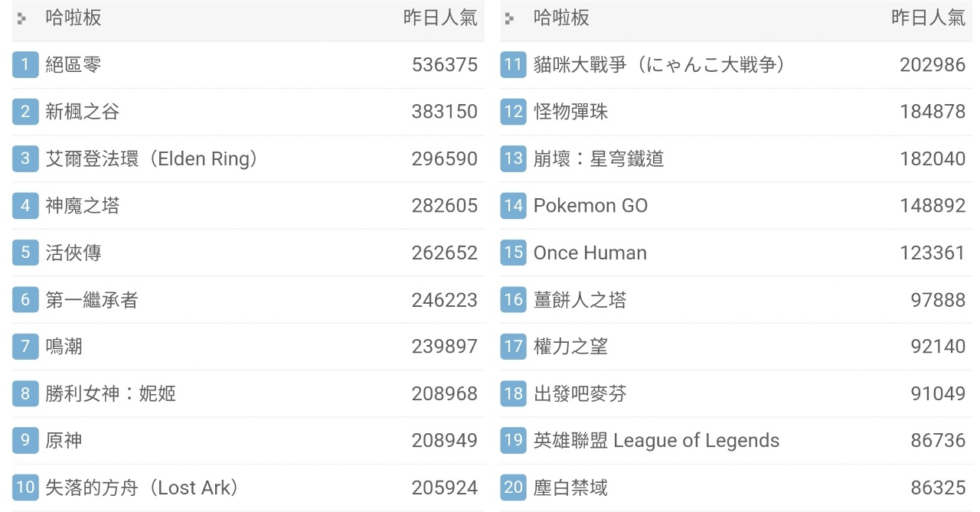Image resolution: width=980 pixels, height=512 pixels.
Task: Click the rank 15 badge beside Once Human
Action: 513,253
